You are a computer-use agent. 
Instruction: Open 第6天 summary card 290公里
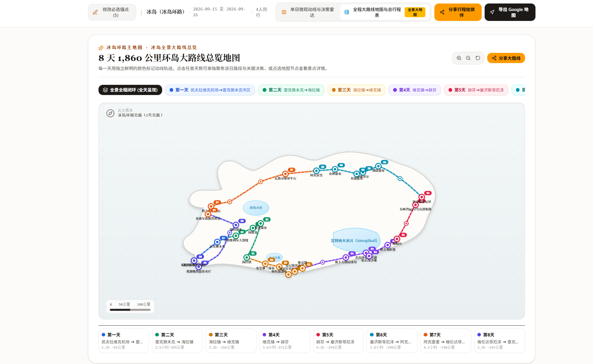pos(392,341)
